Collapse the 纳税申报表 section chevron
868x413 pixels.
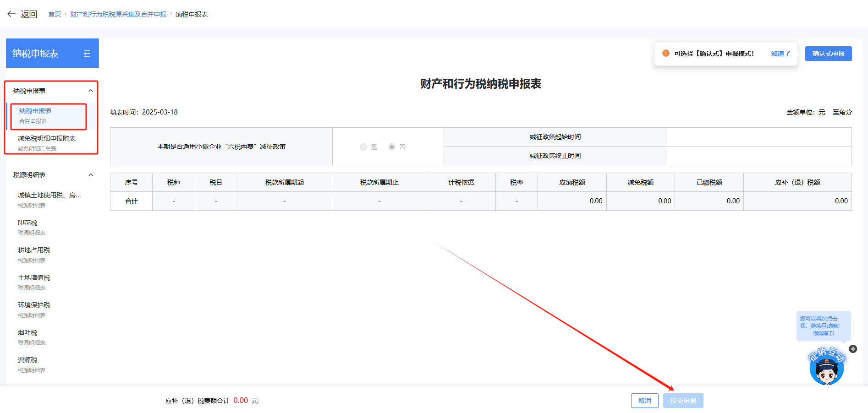[90, 91]
